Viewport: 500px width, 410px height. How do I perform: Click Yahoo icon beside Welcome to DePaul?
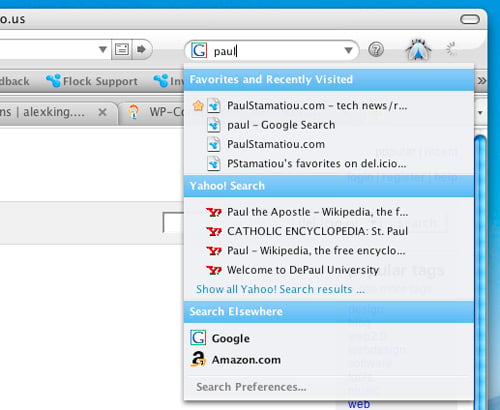pos(214,270)
